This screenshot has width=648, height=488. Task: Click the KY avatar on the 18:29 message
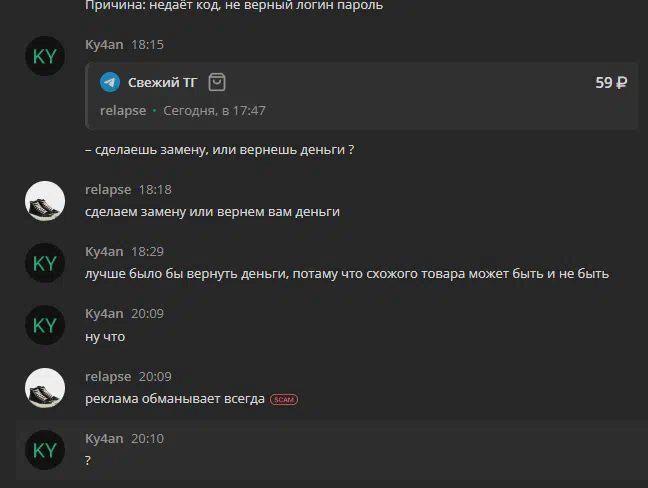(45, 263)
